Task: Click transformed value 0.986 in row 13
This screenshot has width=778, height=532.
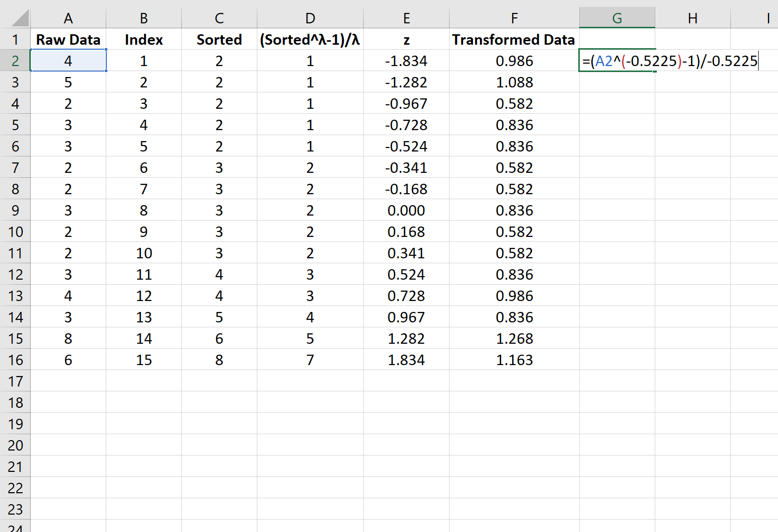Action: click(x=514, y=296)
